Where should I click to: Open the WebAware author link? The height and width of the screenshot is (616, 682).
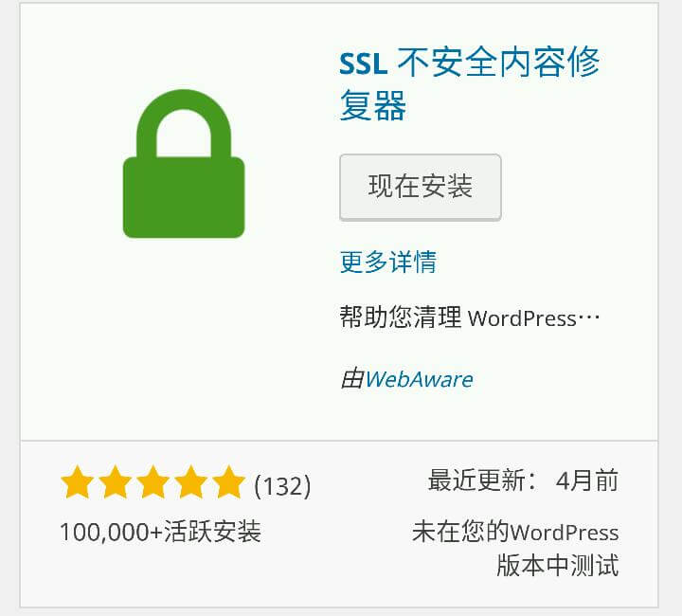[419, 379]
